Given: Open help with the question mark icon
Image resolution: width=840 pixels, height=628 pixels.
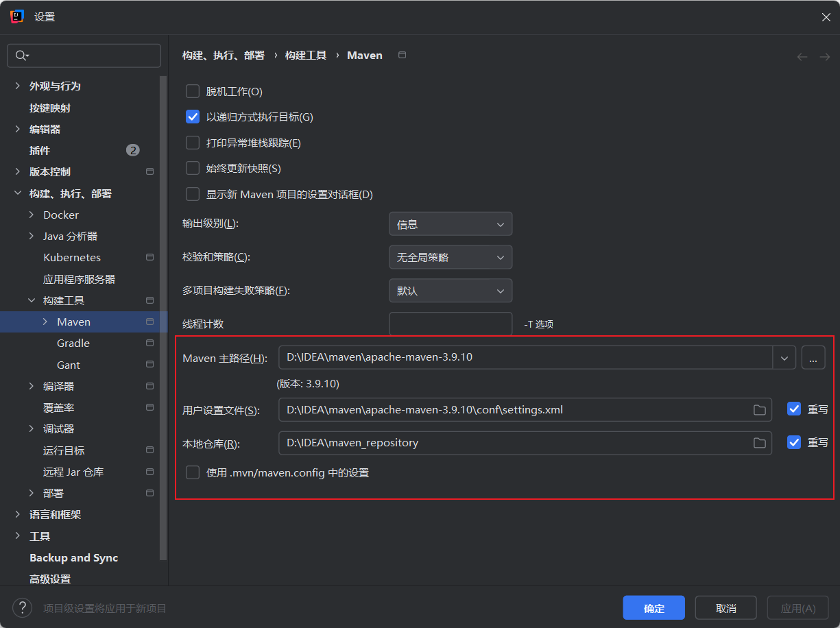Looking at the screenshot, I should click(x=22, y=607).
